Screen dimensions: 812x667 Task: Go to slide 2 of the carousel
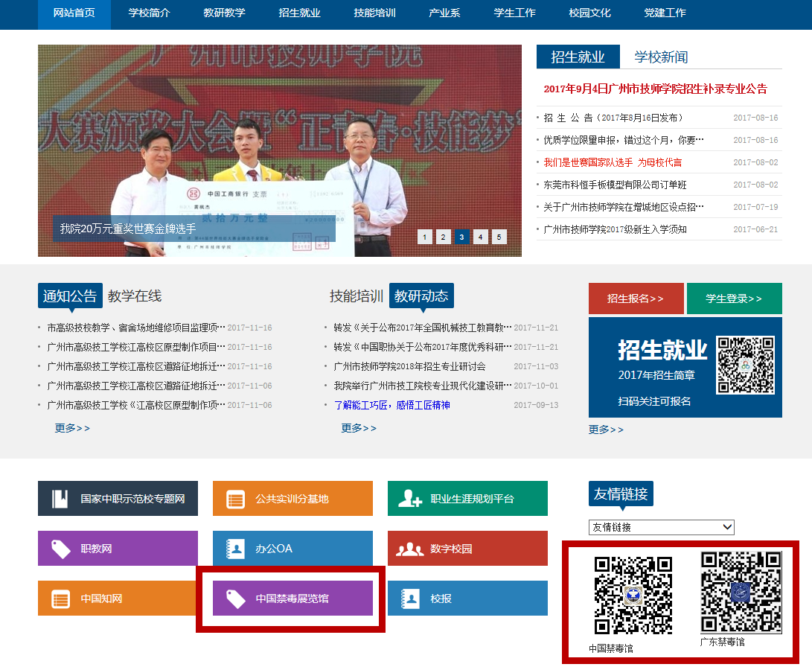[444, 237]
